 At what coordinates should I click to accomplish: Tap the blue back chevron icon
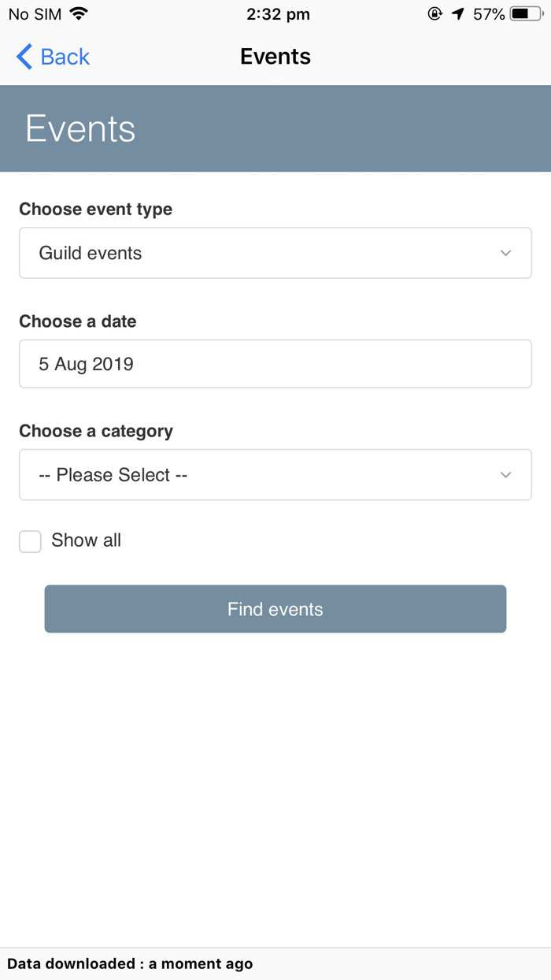[24, 57]
